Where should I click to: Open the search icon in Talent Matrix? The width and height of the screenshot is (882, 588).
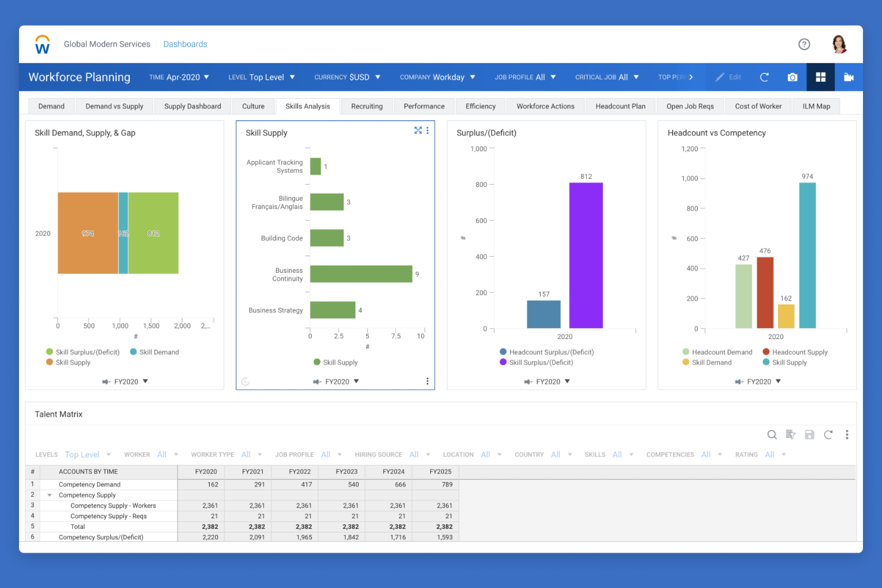pyautogui.click(x=772, y=435)
